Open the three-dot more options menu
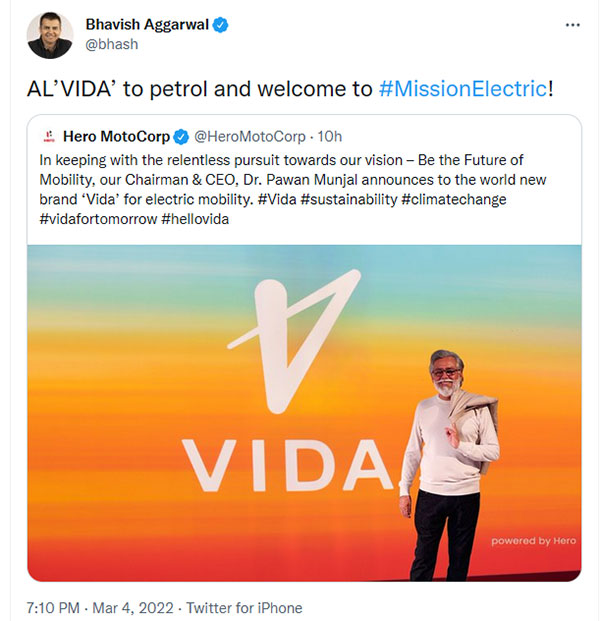Viewport: 600px width, 621px height. click(572, 24)
